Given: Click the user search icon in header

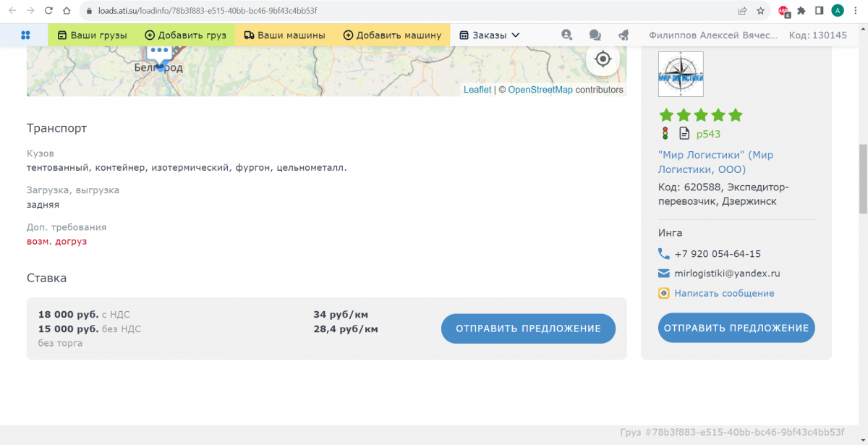Looking at the screenshot, I should point(566,35).
